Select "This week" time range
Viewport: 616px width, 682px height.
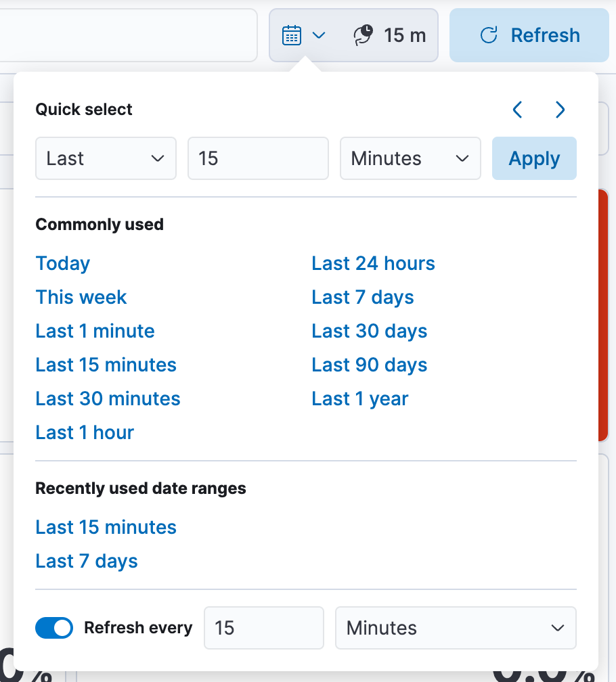pyautogui.click(x=81, y=297)
